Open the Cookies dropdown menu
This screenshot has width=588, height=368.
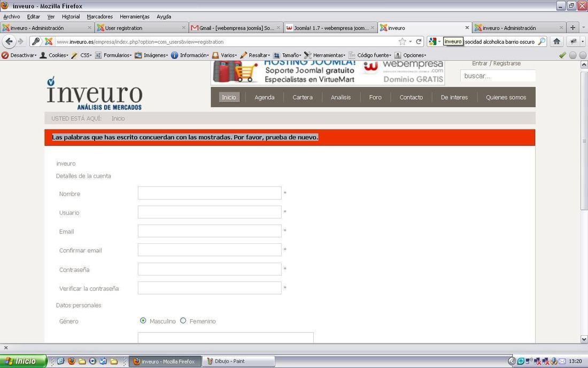pyautogui.click(x=55, y=55)
